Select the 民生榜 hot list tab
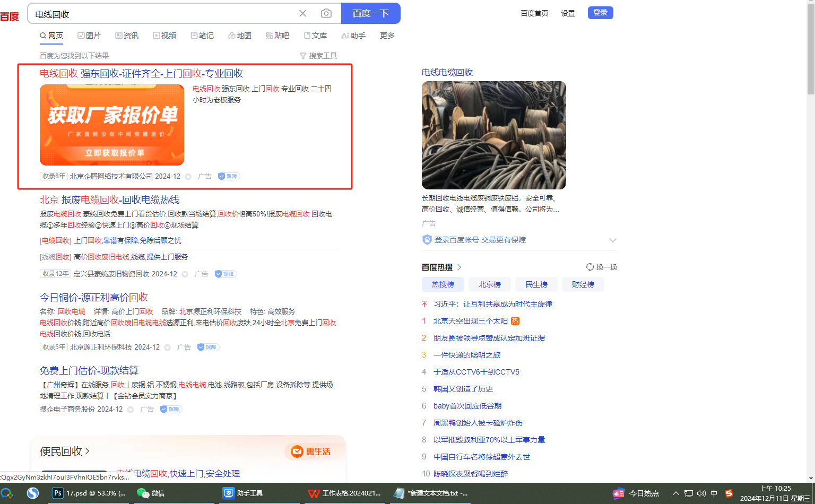Image resolution: width=815 pixels, height=504 pixels. (536, 284)
